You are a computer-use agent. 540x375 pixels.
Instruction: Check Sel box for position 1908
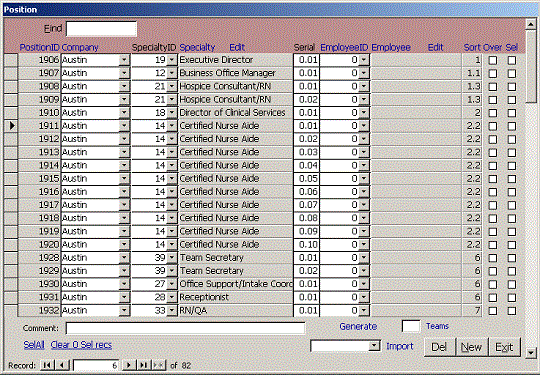click(x=512, y=87)
